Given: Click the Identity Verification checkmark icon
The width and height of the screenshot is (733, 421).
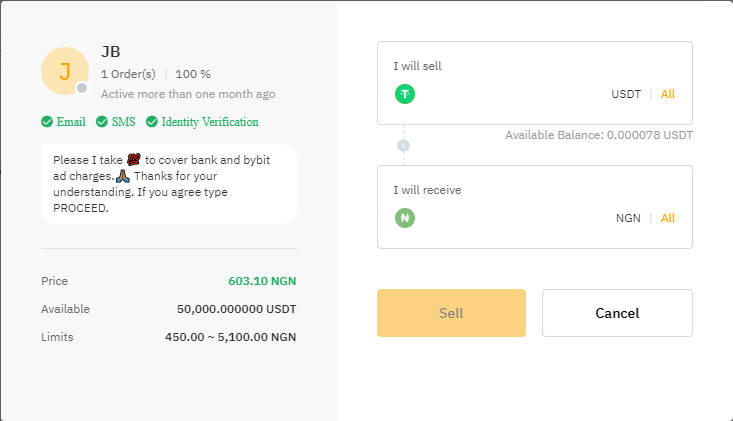Looking at the screenshot, I should [x=152, y=122].
